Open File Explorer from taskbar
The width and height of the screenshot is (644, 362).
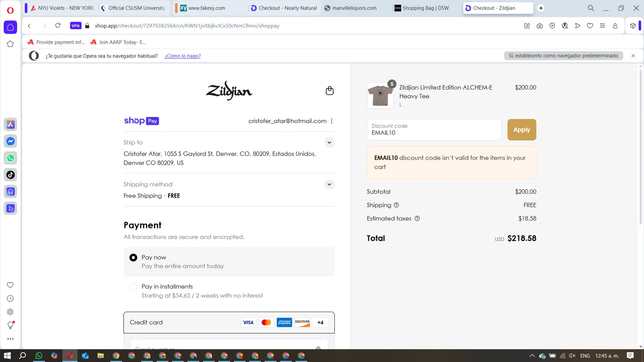pos(100,356)
